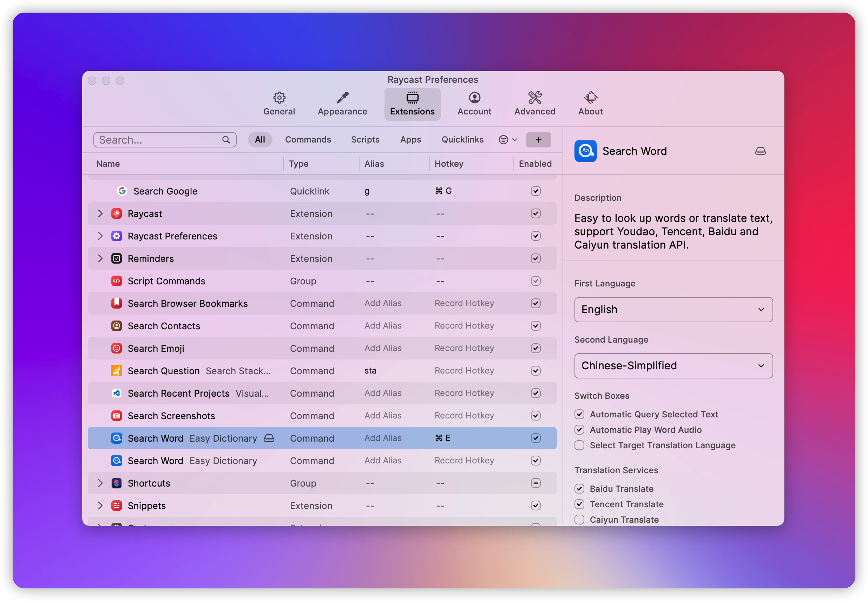Open the About tab icon
This screenshot has height=601, width=868.
[590, 98]
